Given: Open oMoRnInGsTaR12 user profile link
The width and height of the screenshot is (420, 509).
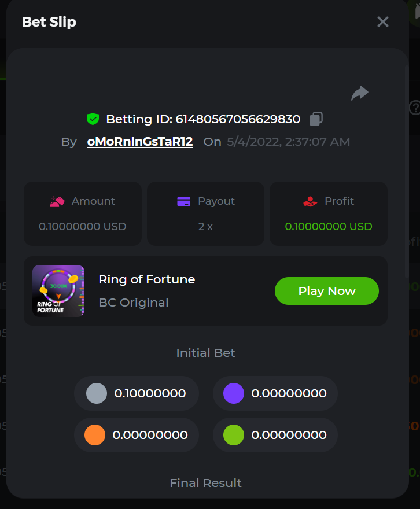Looking at the screenshot, I should [x=140, y=142].
